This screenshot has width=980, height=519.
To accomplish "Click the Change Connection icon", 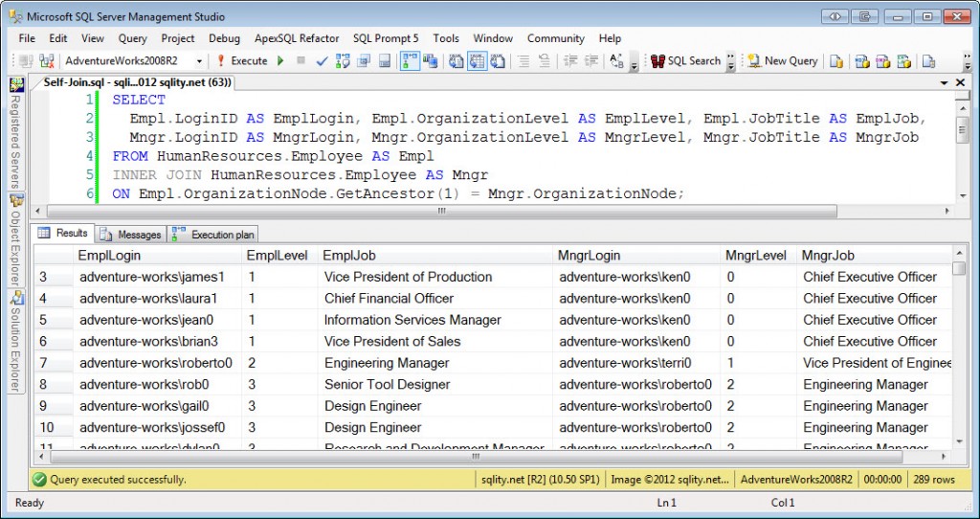I will pos(46,60).
